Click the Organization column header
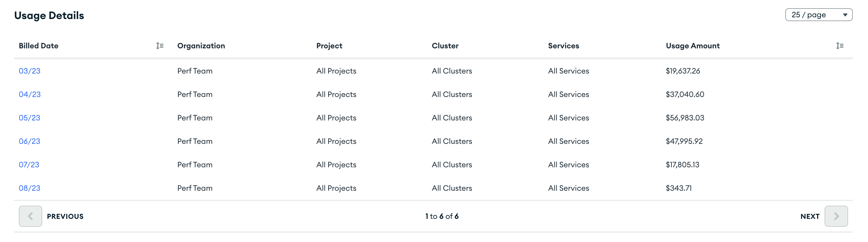Image resolution: width=868 pixels, height=242 pixels. coord(201,46)
